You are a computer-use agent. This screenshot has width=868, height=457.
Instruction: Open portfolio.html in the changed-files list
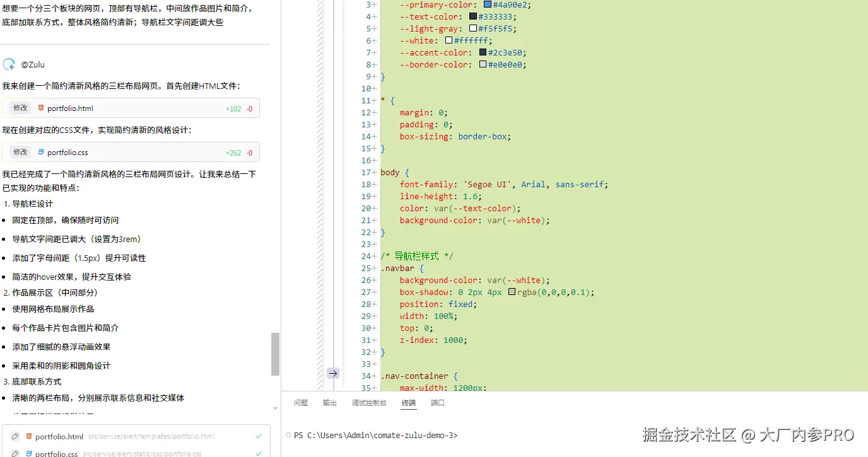pyautogui.click(x=59, y=436)
